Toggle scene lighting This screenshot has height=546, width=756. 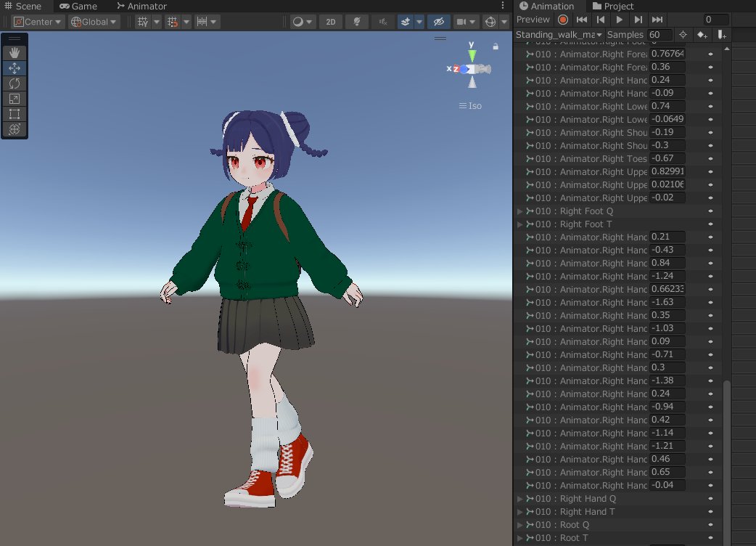click(x=357, y=22)
